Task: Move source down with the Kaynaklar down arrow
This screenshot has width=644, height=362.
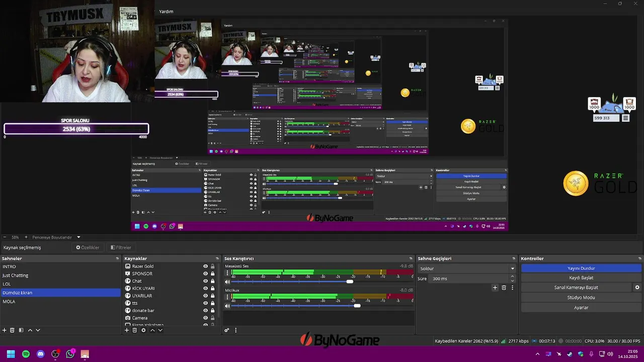Action: (160, 330)
